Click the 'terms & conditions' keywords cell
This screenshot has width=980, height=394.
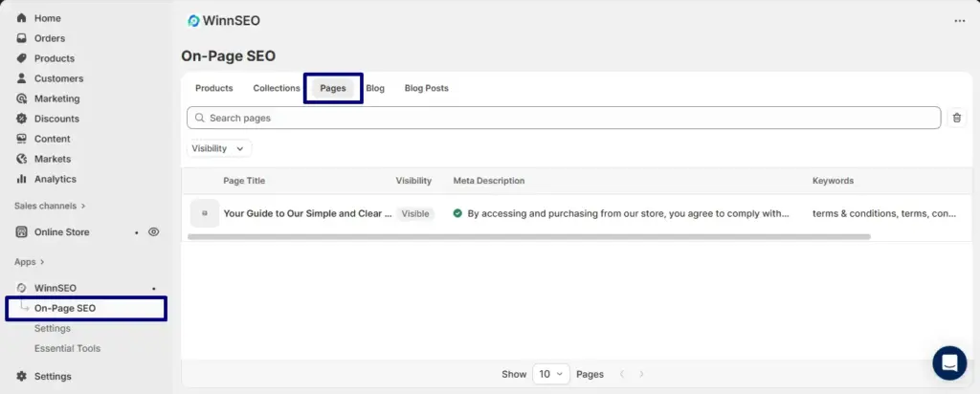(x=884, y=213)
